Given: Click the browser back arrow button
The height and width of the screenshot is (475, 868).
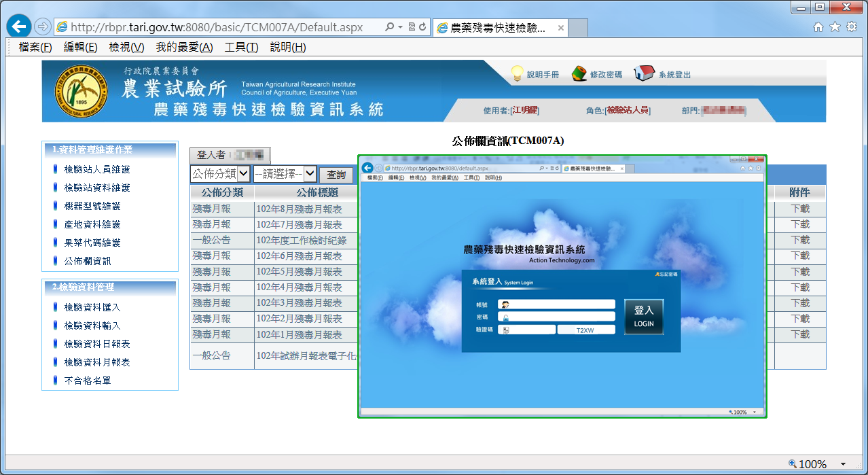Looking at the screenshot, I should (19, 27).
